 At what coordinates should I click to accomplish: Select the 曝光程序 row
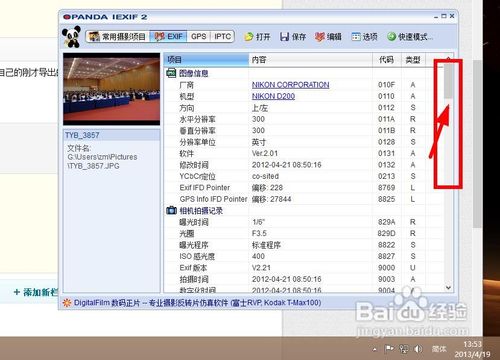(303, 245)
